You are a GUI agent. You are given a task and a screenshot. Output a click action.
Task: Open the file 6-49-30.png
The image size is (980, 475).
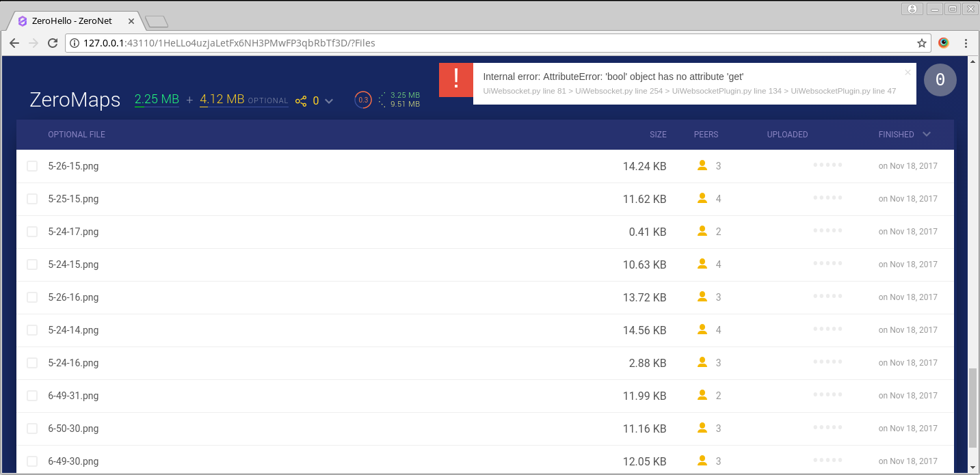point(73,461)
